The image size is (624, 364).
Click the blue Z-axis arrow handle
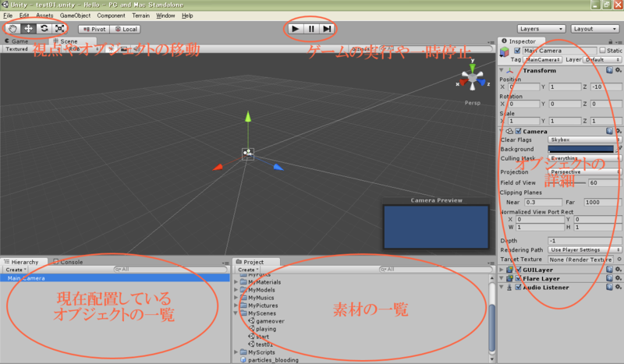pos(278,167)
